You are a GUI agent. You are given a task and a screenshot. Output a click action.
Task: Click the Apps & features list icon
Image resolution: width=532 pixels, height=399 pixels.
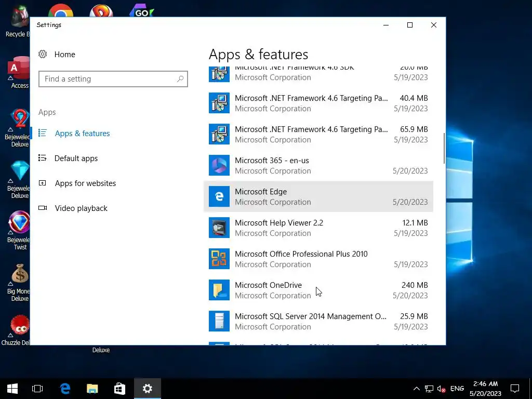point(43,132)
